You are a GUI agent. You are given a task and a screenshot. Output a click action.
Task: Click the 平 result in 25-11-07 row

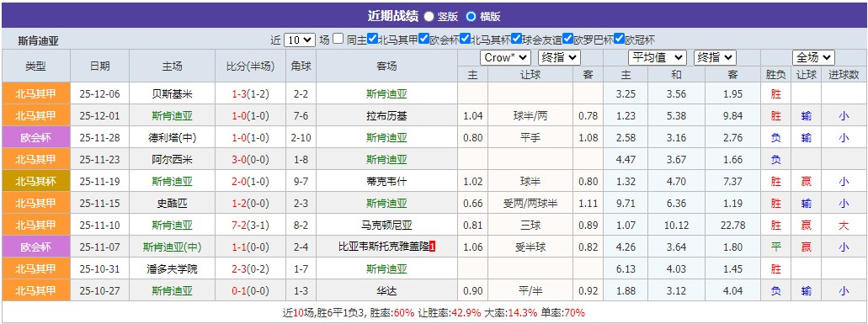775,247
